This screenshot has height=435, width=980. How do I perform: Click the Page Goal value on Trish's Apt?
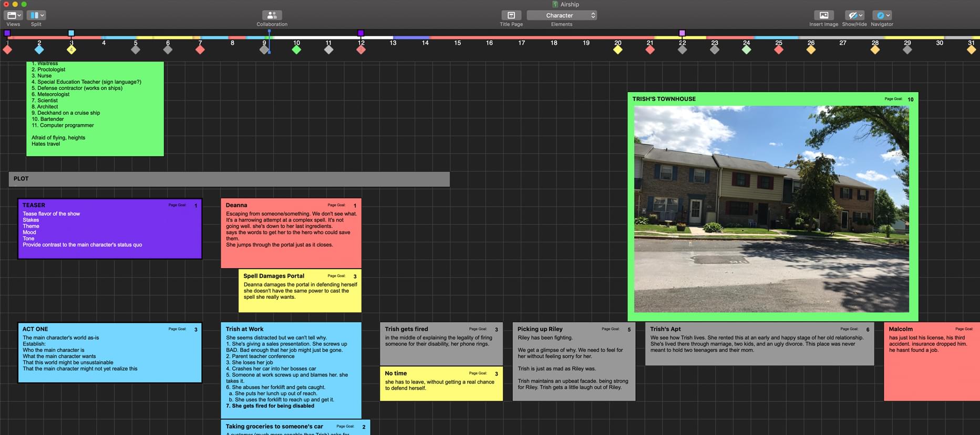click(x=868, y=330)
